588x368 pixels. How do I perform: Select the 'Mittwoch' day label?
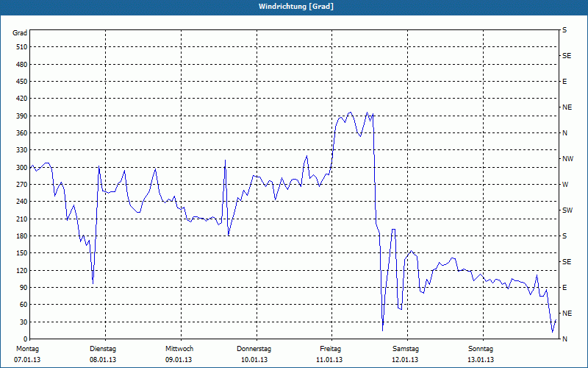coord(179,349)
